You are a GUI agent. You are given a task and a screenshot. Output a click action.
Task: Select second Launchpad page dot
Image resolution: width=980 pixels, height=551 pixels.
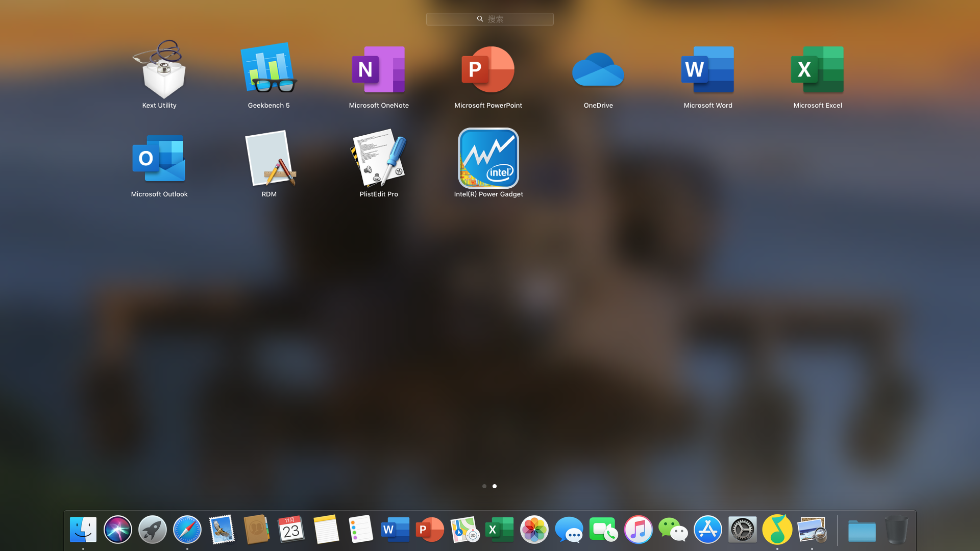(x=495, y=486)
